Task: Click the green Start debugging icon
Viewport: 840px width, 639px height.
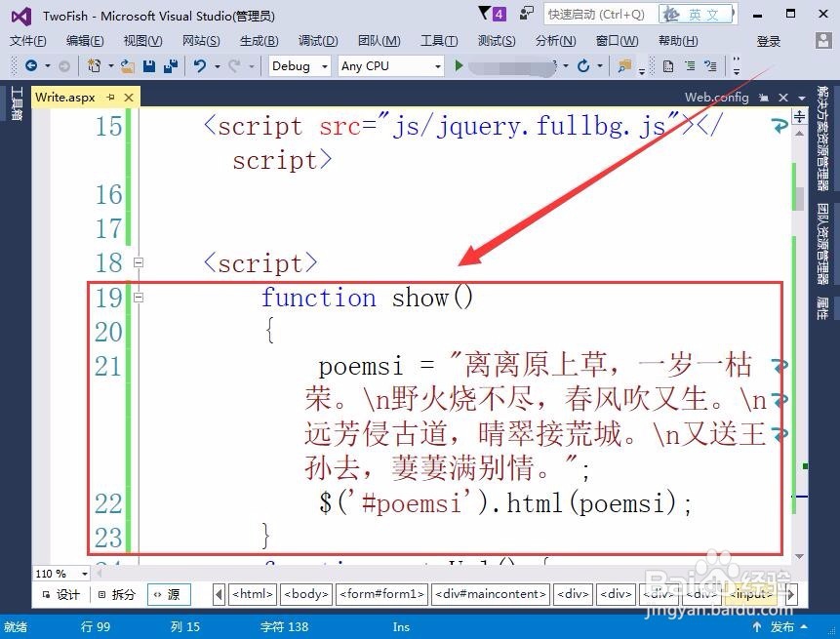Action: click(459, 66)
